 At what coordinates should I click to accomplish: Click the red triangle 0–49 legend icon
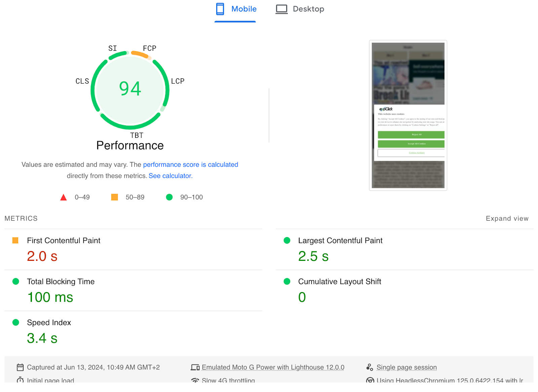coord(63,197)
